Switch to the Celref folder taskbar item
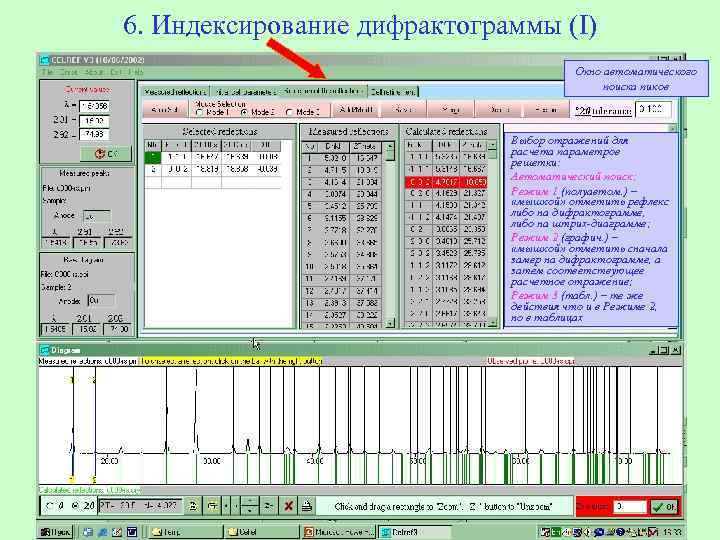The image size is (720, 540). pyautogui.click(x=260, y=532)
